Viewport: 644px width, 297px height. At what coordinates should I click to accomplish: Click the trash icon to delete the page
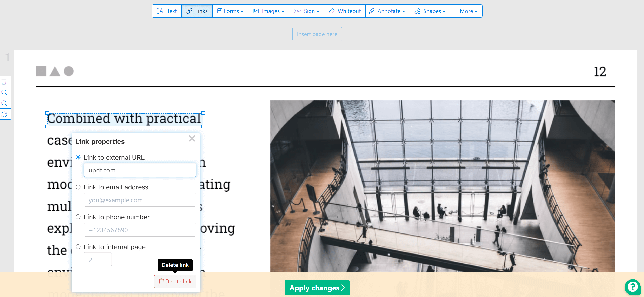5,81
